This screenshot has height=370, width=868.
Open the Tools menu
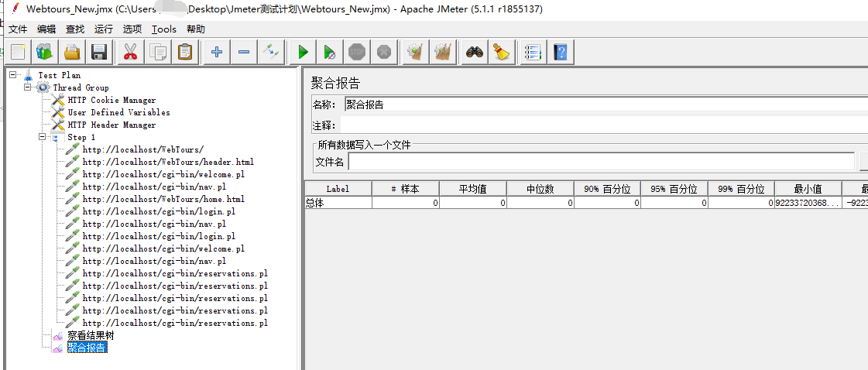(164, 29)
